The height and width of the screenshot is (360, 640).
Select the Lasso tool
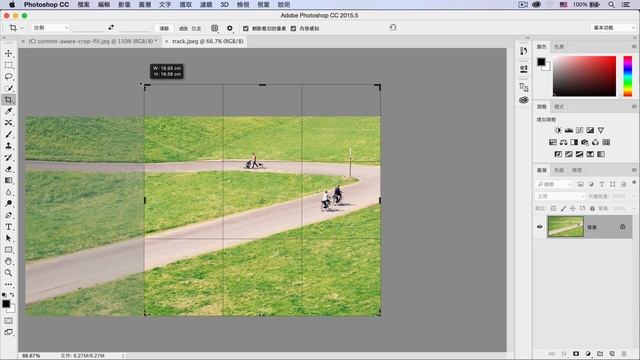coord(9,77)
